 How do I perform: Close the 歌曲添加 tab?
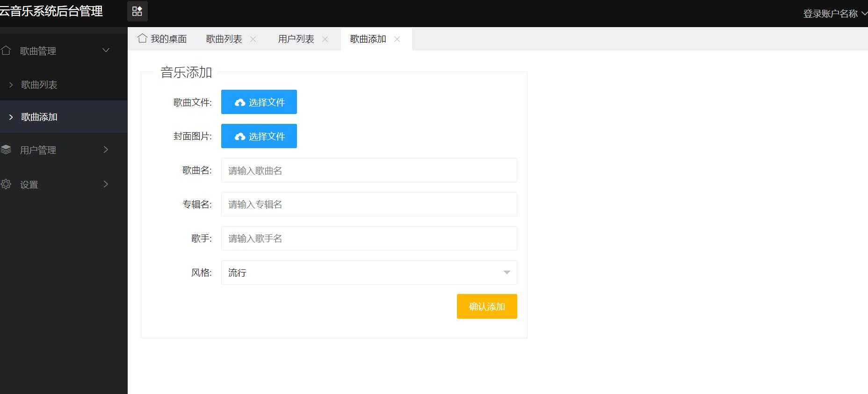pyautogui.click(x=397, y=39)
